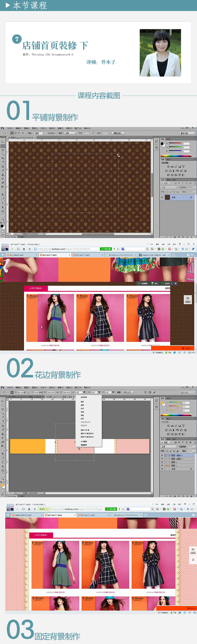Click home icon in pink-lace browser window

click(29, 509)
